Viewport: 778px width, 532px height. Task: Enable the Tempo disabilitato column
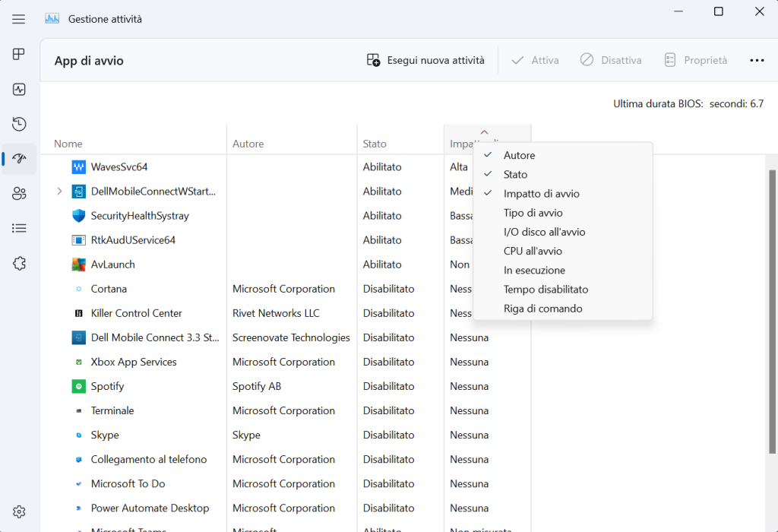click(x=563, y=290)
